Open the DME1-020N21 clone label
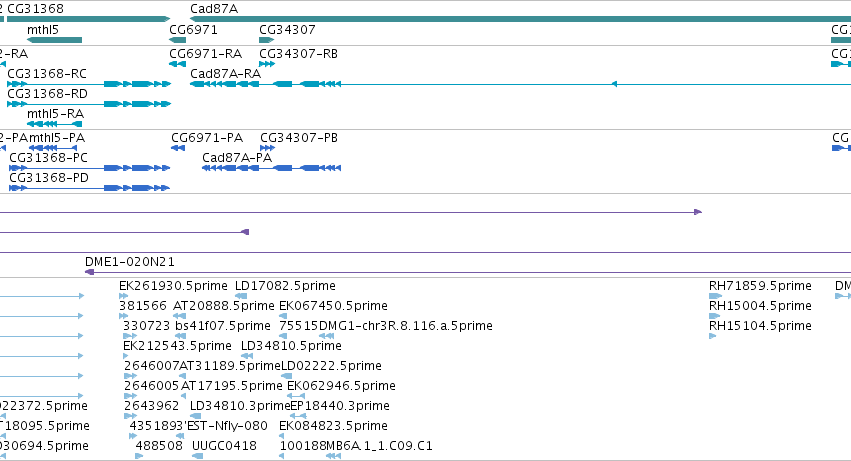Image resolution: width=851 pixels, height=461 pixels. [x=130, y=262]
